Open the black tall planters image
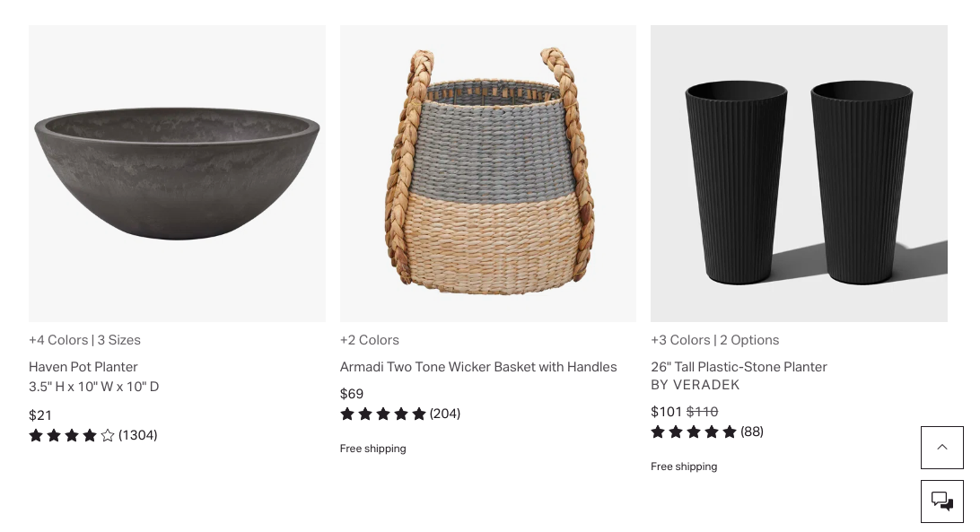 point(799,173)
